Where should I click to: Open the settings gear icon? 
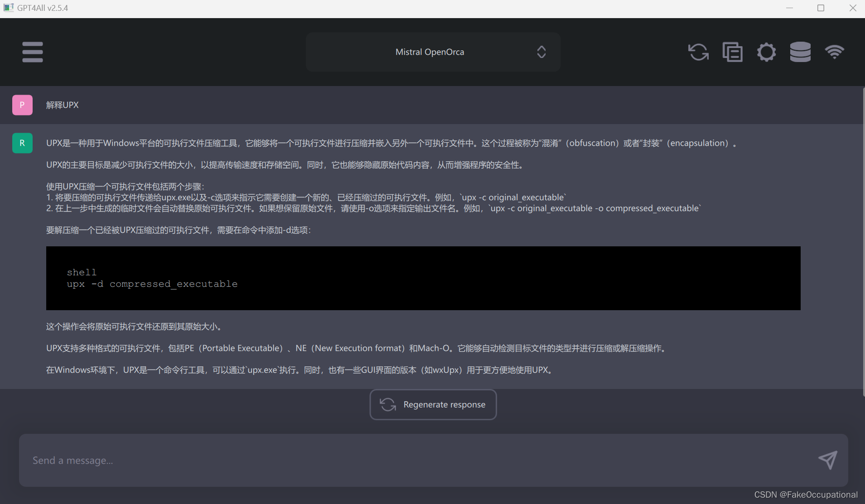tap(766, 52)
